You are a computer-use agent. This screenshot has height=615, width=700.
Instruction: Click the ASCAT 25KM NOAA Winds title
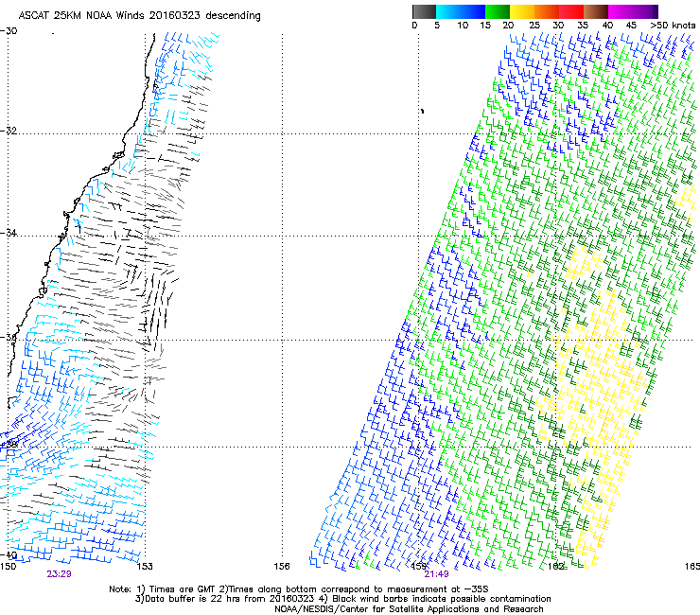pyautogui.click(x=139, y=15)
